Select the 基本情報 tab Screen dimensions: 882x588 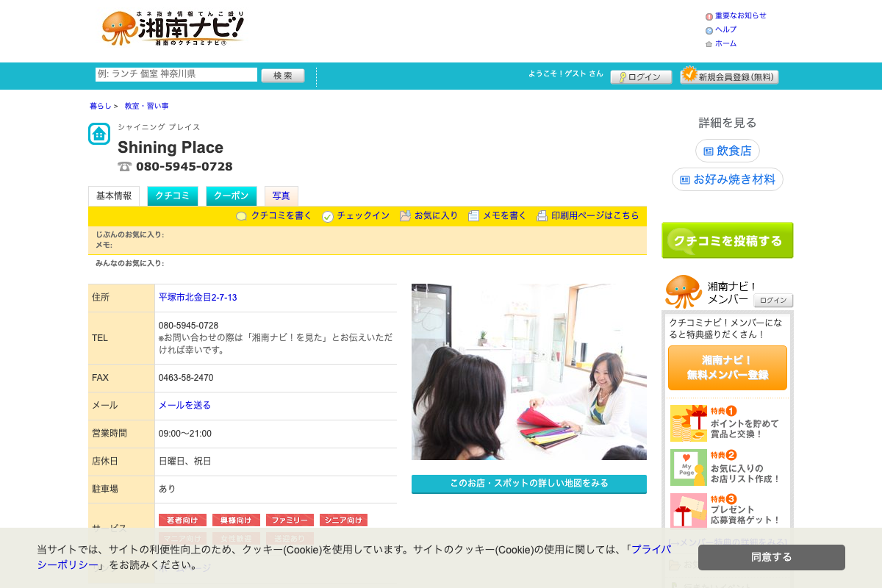pos(114,196)
